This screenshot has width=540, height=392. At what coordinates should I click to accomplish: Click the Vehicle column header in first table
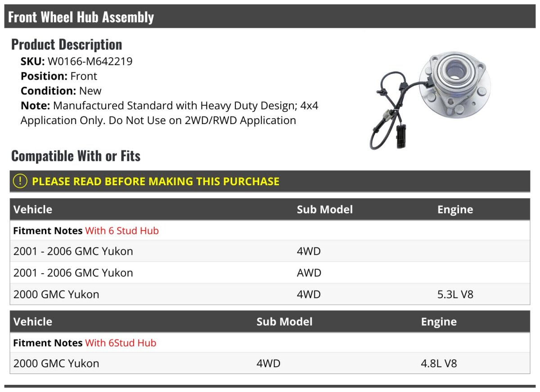click(33, 209)
